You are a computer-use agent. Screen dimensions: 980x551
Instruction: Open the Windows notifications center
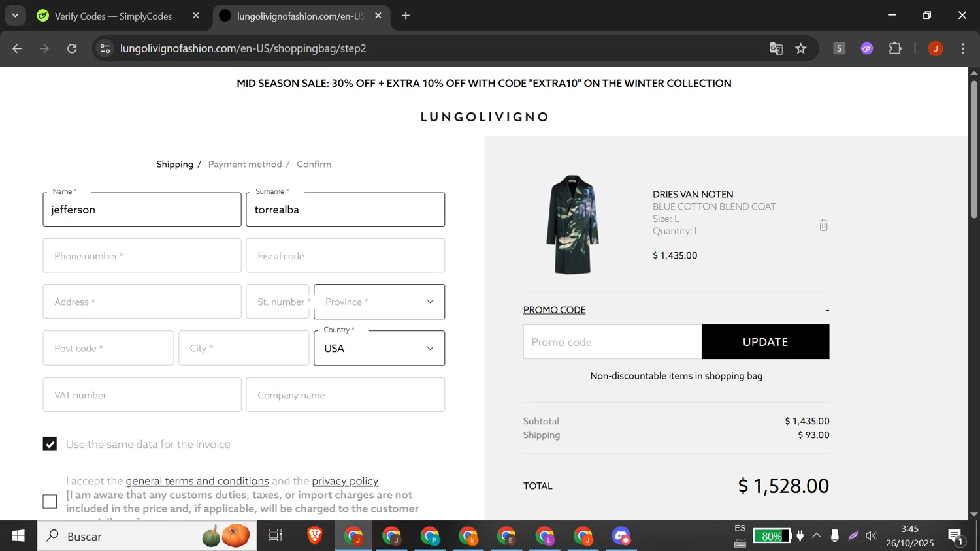[x=956, y=537]
